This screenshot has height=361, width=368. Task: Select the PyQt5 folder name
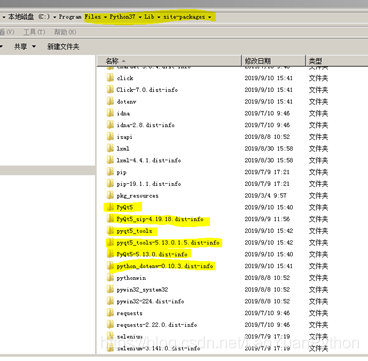[x=125, y=208]
